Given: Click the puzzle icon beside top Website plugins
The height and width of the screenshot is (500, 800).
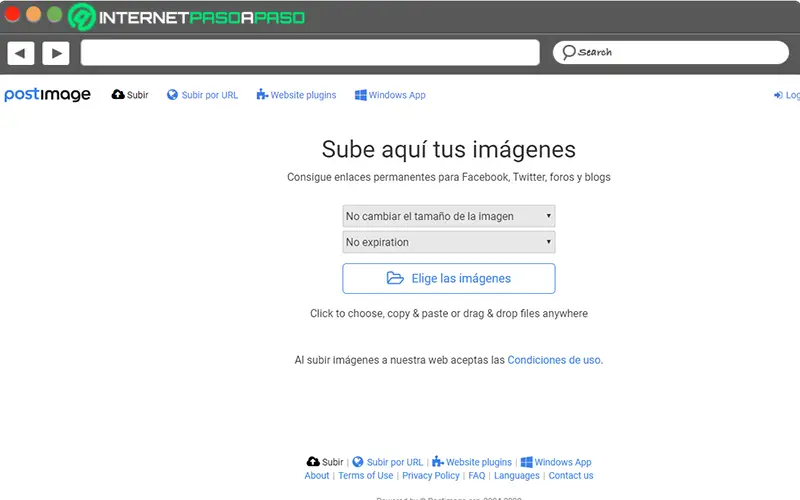Looking at the screenshot, I should (x=262, y=94).
